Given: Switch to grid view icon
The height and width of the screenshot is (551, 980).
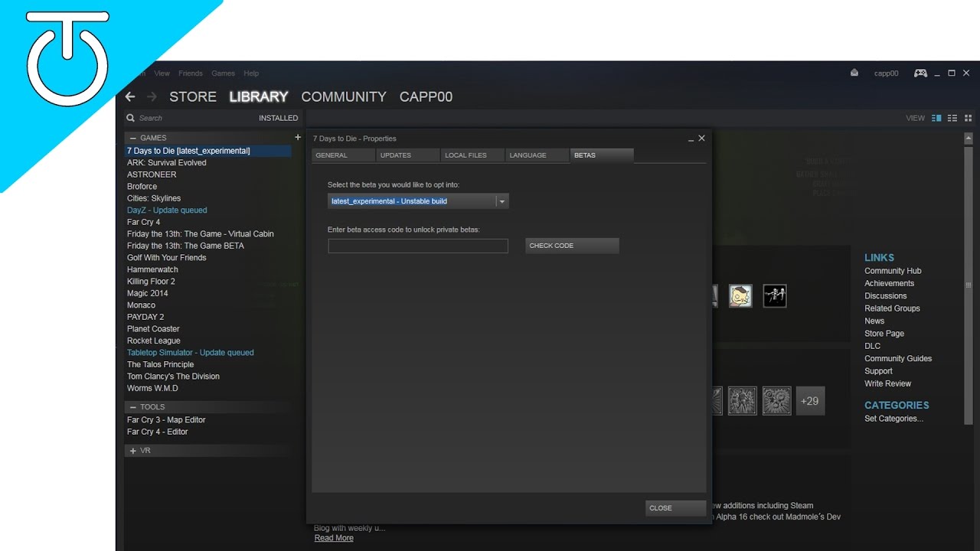Looking at the screenshot, I should point(968,118).
